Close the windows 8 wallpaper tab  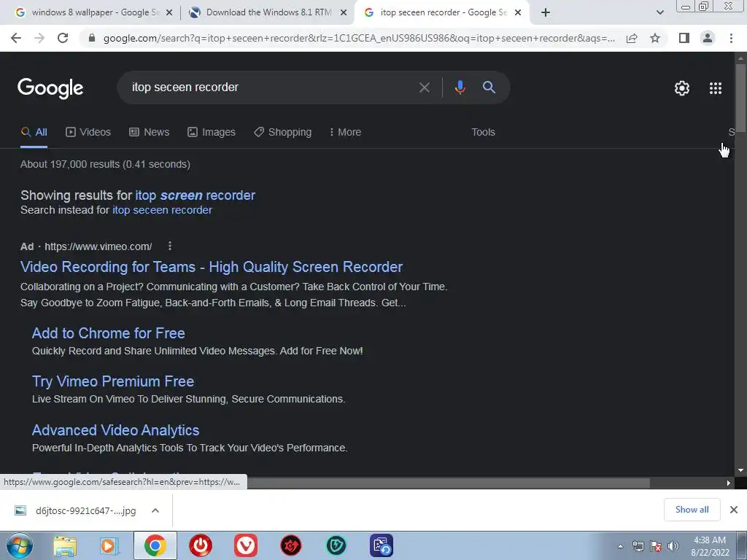point(169,13)
